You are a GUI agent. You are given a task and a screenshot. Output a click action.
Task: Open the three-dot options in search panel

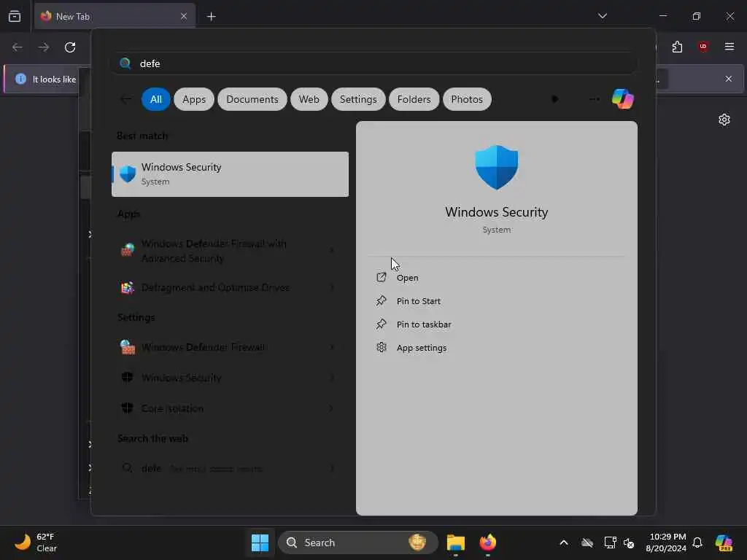pyautogui.click(x=594, y=99)
